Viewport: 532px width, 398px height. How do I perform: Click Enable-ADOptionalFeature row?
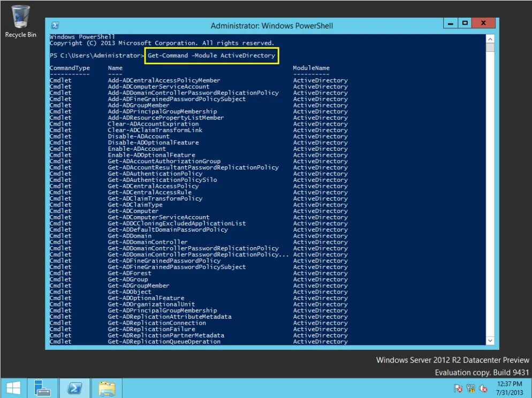click(199, 155)
